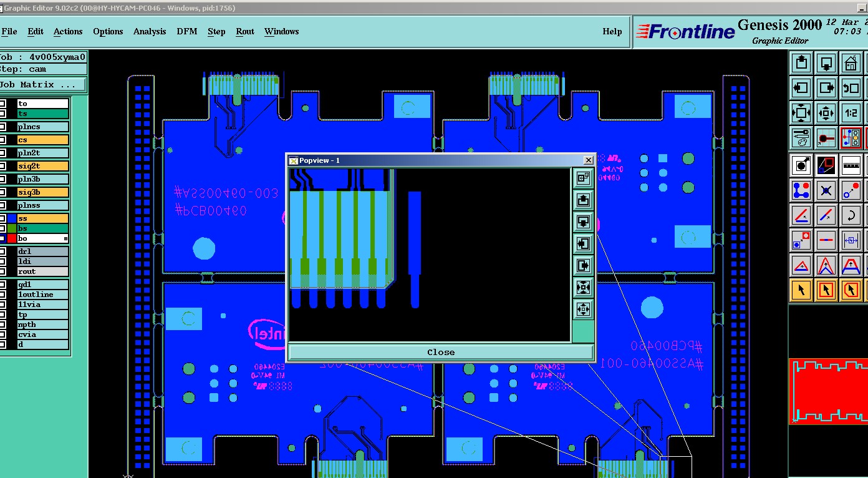Click the red-blue angled lines icon
Viewport: 868px width, 478px height.
click(801, 215)
